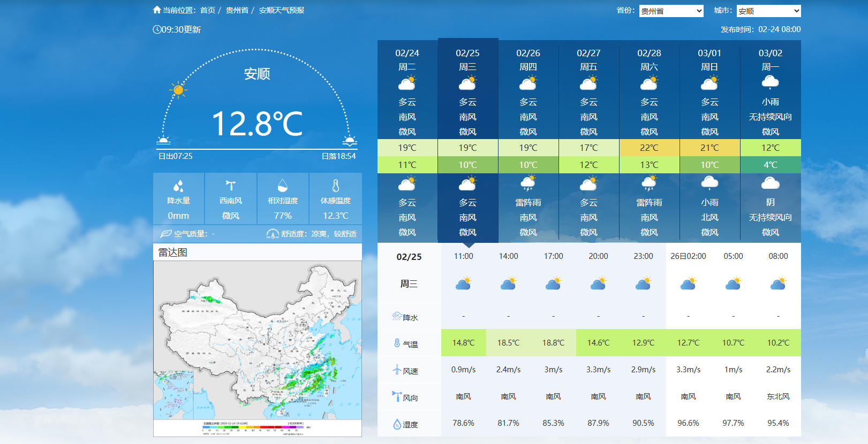
Task: Click the sunrise icon above 日出07:25
Action: [x=163, y=140]
